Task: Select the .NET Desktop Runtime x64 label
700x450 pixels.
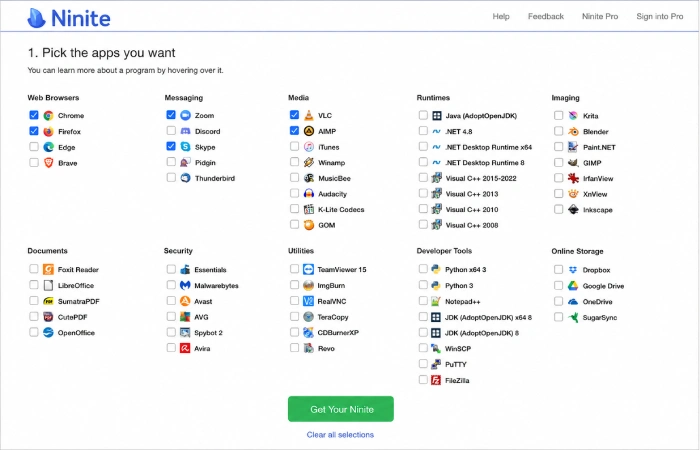Action: [488, 147]
